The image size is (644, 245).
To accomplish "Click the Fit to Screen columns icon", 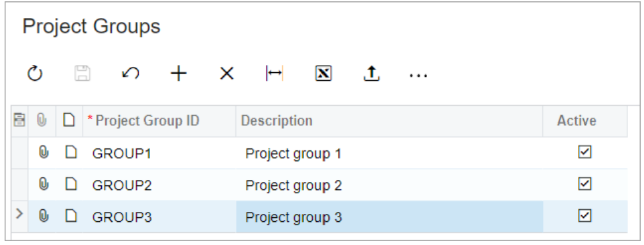I will click(274, 74).
